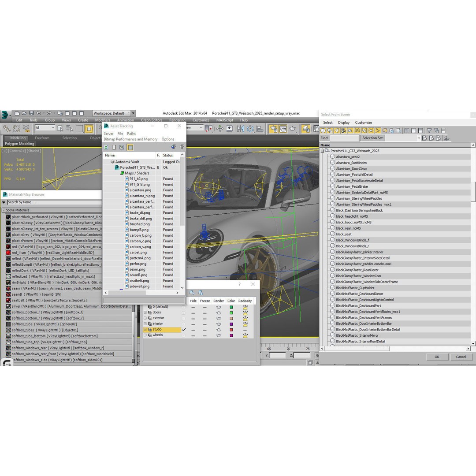Click the Open File folder icon

[x=24, y=113]
